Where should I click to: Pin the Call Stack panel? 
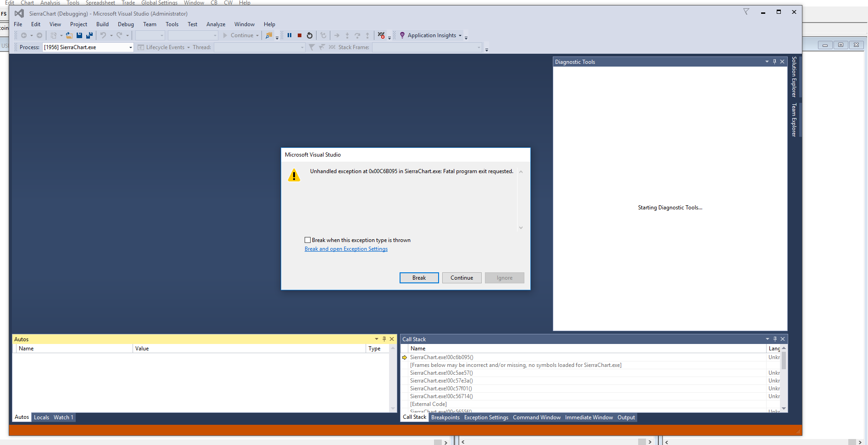(775, 339)
